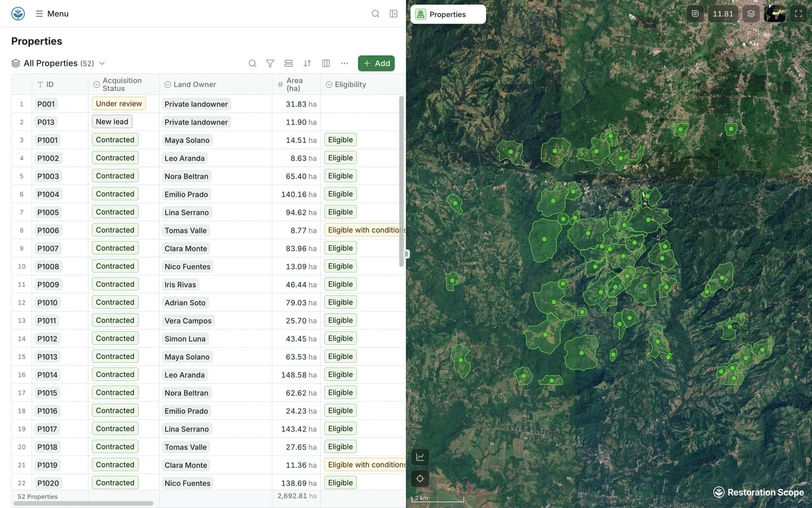Open the map chart analysis icon
The image size is (812, 508).
tap(420, 457)
